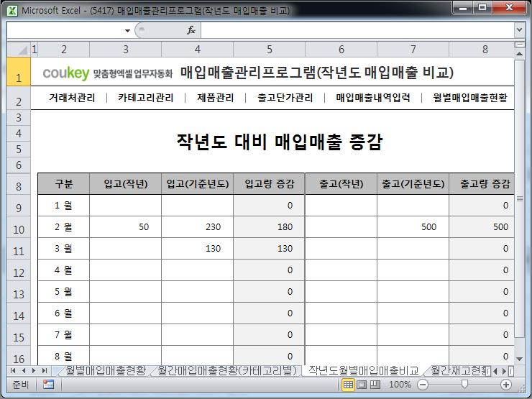Viewport: 532px width, 399px height.
Task: Click the Select All corner triangle
Action: click(x=18, y=50)
